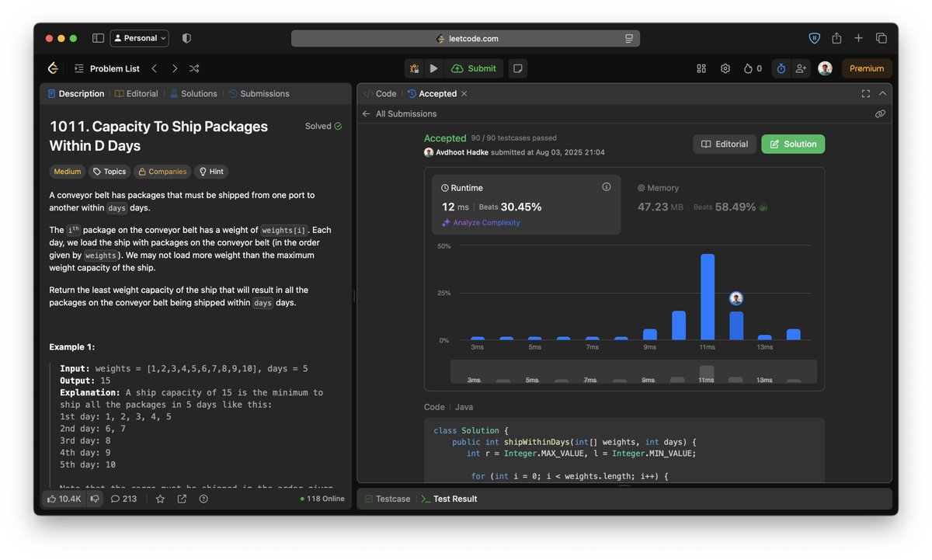Open the Editorial button in results

tap(725, 144)
